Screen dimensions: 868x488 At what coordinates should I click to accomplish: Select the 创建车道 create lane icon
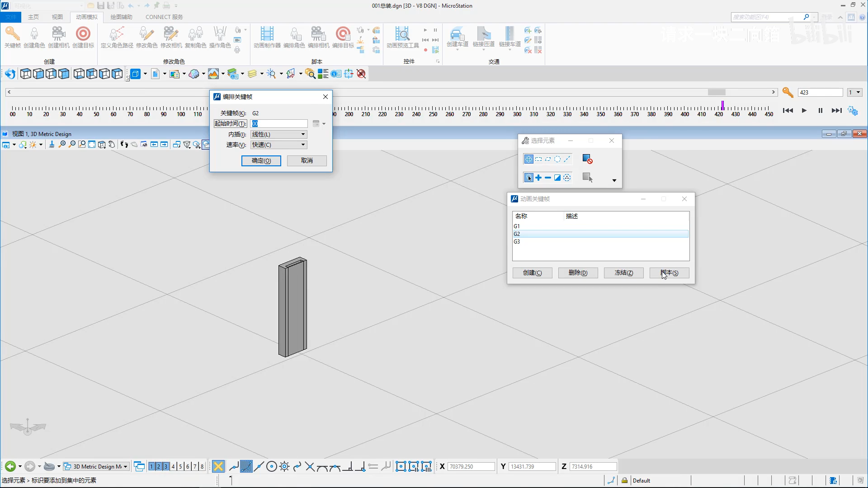457,34
